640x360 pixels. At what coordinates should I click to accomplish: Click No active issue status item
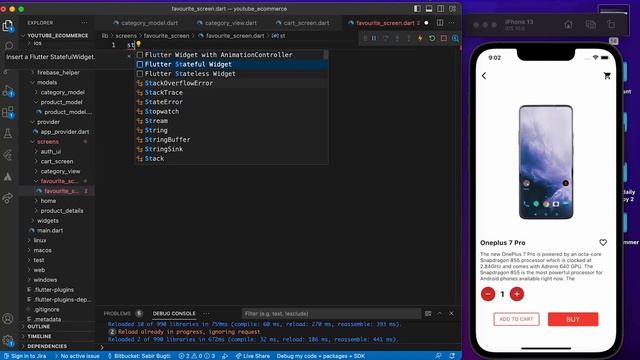[77, 356]
